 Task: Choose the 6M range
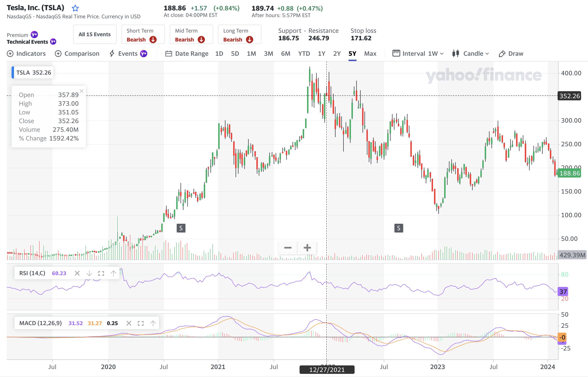click(286, 54)
